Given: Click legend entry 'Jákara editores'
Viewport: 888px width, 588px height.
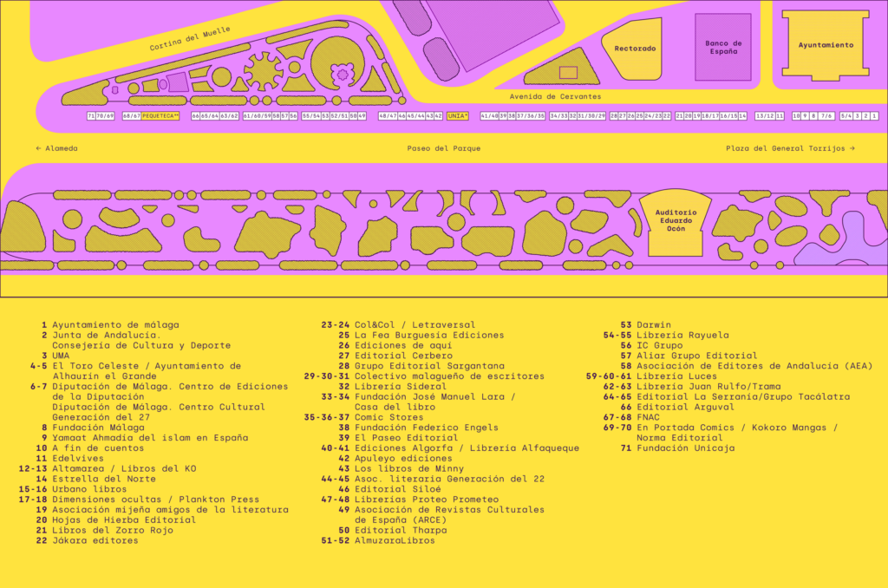Looking at the screenshot, I should pyautogui.click(x=95, y=540).
